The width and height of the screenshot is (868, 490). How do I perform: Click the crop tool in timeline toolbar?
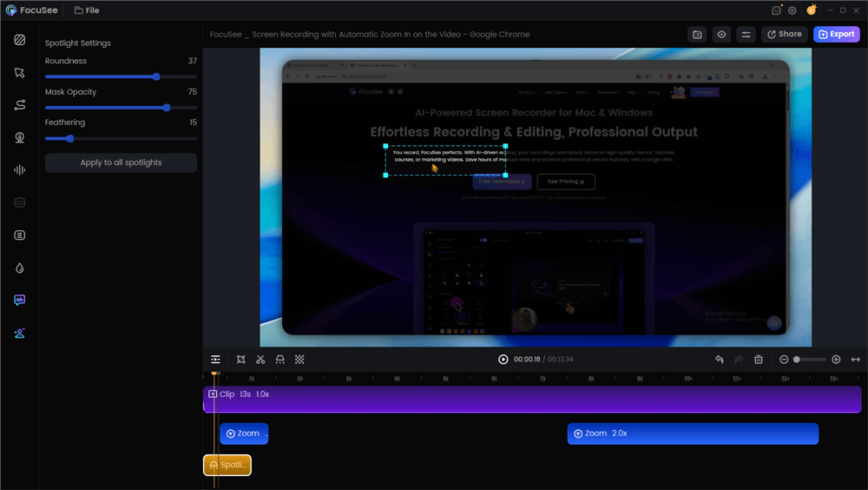pyautogui.click(x=240, y=360)
